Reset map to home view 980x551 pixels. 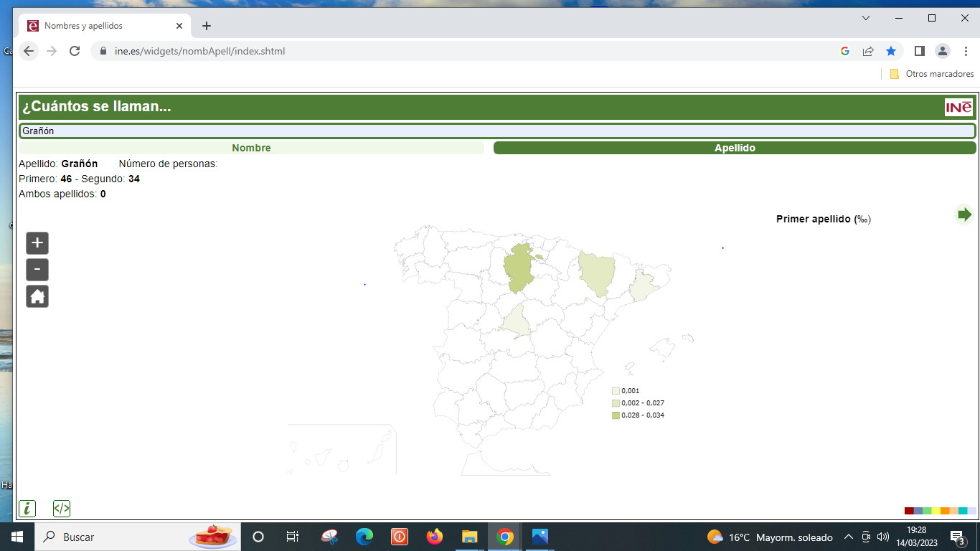click(x=37, y=296)
